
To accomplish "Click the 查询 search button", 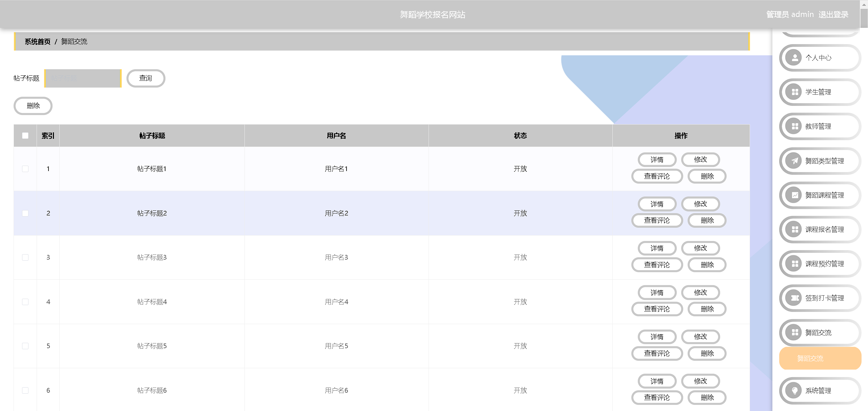I will 145,78.
